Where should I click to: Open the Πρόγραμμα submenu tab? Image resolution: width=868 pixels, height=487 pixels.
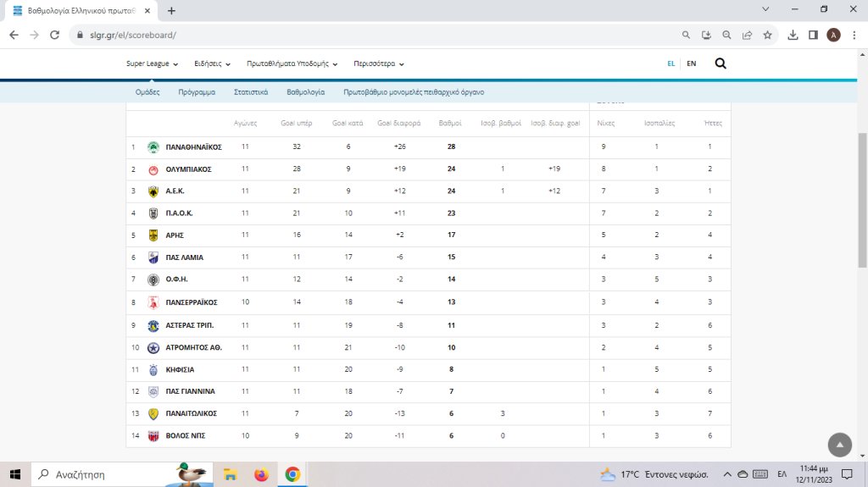pos(197,92)
